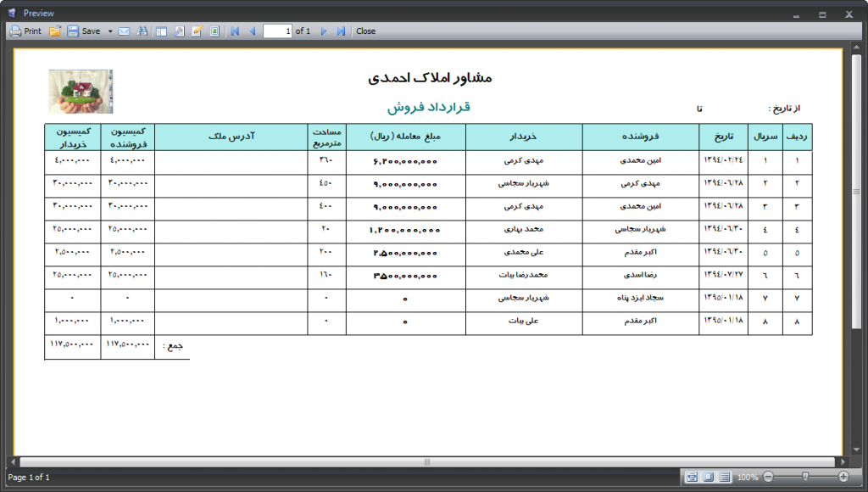The width and height of the screenshot is (868, 492).
Task: Go to the next page
Action: 323,31
